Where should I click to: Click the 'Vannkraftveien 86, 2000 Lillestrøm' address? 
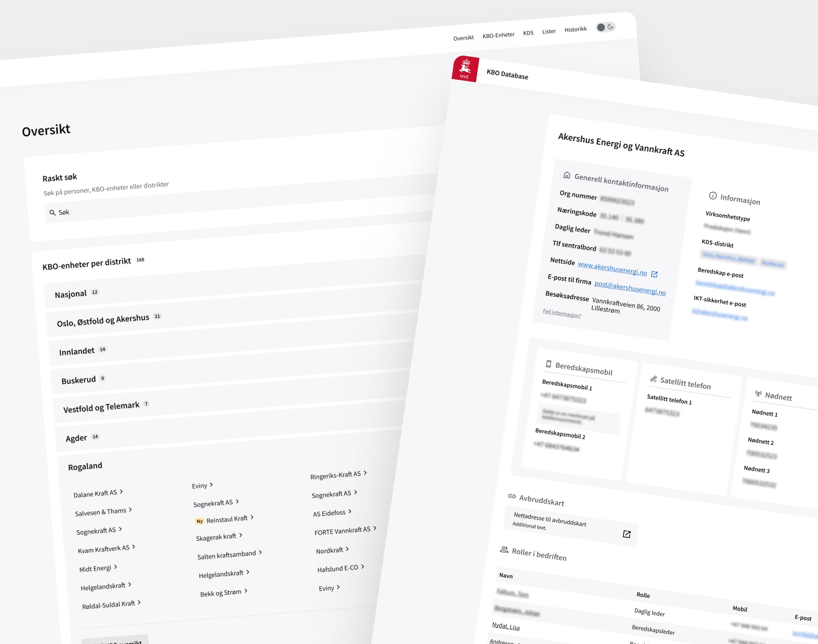pos(625,305)
